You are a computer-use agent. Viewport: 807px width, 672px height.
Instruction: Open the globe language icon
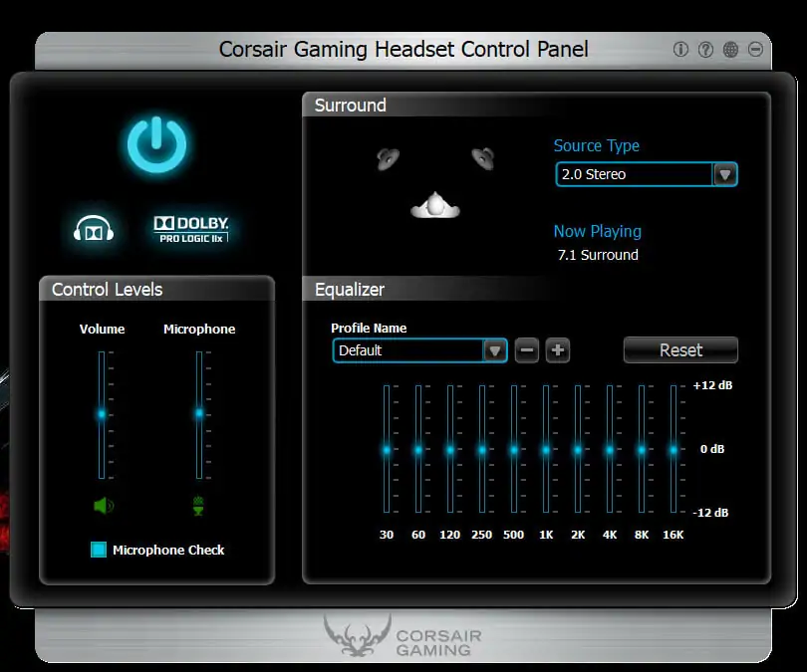[730, 50]
